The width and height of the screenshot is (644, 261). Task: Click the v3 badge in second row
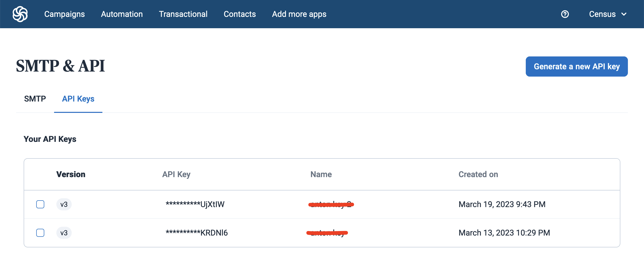[x=64, y=233]
